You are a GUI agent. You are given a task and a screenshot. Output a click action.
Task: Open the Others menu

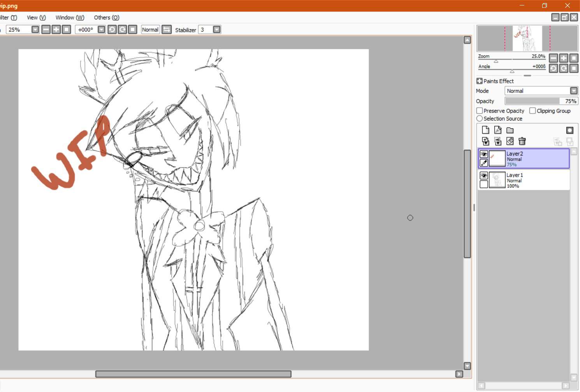click(x=106, y=17)
